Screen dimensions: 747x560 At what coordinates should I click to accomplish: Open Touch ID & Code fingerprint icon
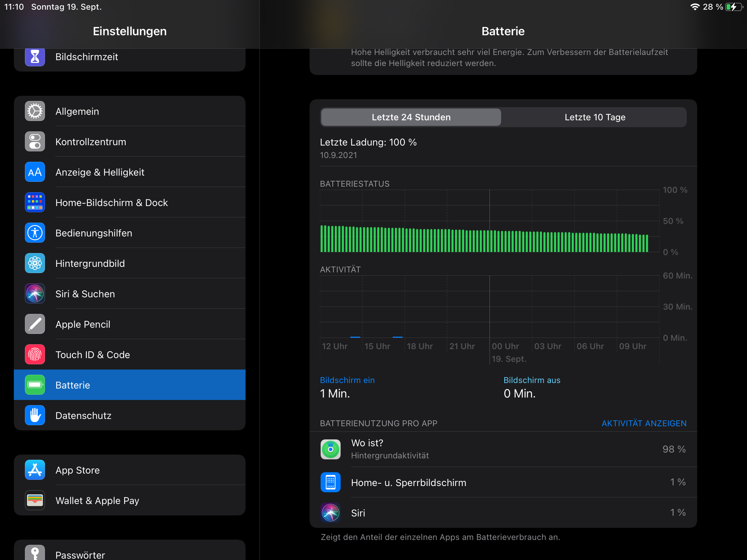35,355
